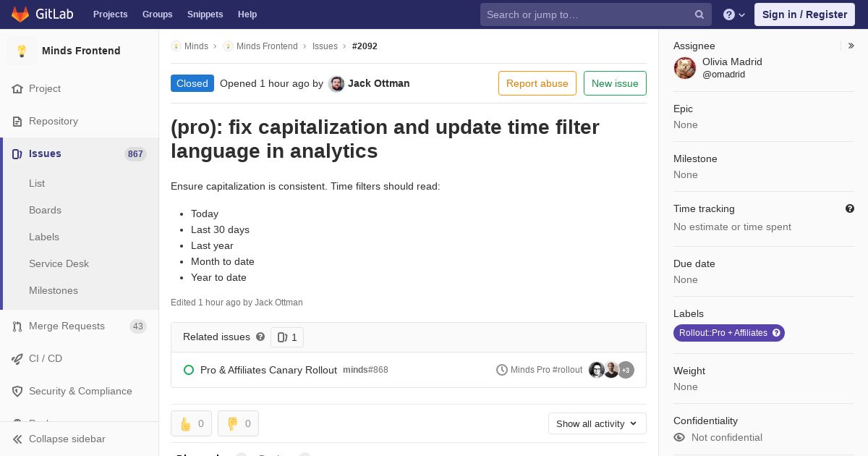Select the Service Desk submenu item
This screenshot has width=868, height=456.
[x=59, y=264]
